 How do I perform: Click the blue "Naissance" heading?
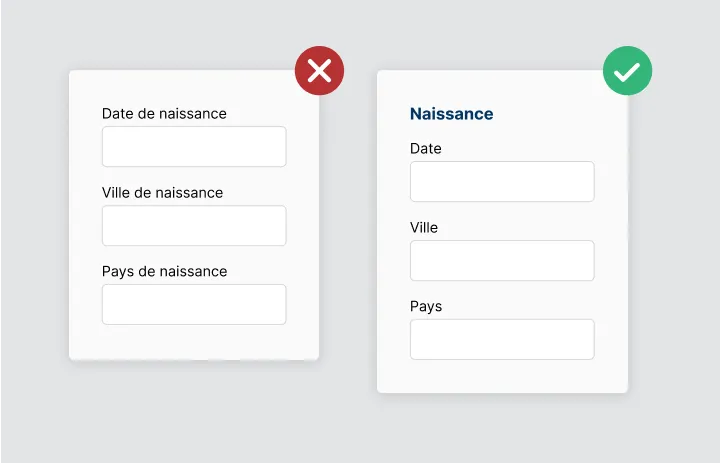[451, 114]
